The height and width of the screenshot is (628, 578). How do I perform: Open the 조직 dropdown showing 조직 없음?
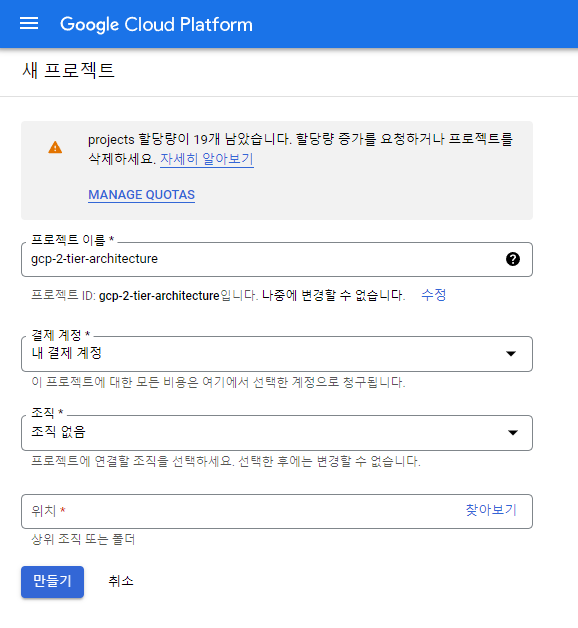point(277,433)
